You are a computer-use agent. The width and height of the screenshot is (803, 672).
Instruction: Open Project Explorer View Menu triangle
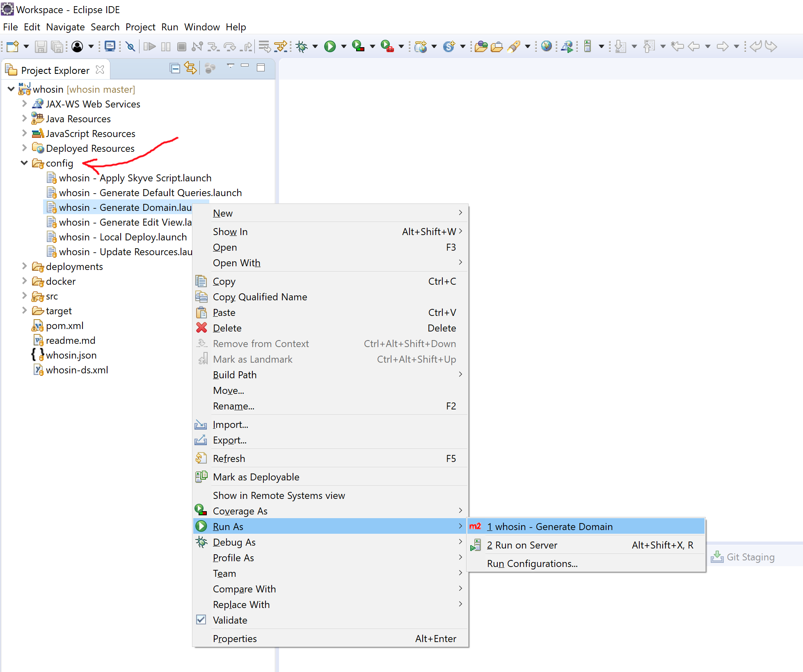(231, 66)
